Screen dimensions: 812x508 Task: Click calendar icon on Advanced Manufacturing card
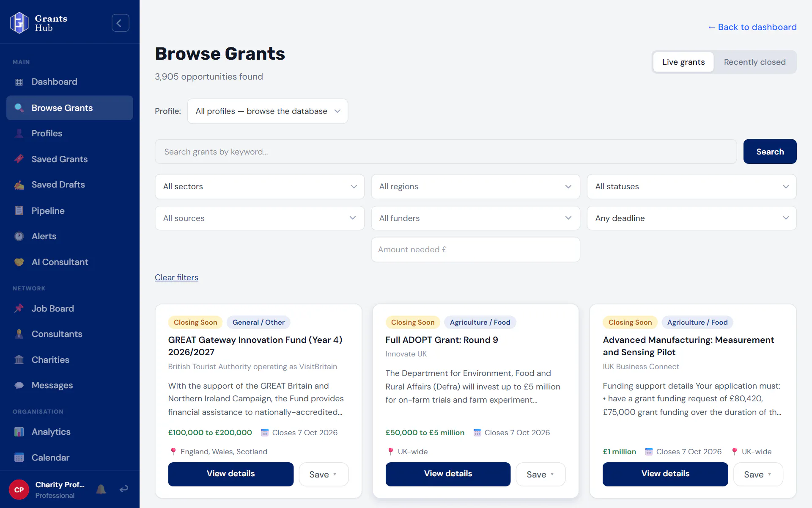click(649, 452)
